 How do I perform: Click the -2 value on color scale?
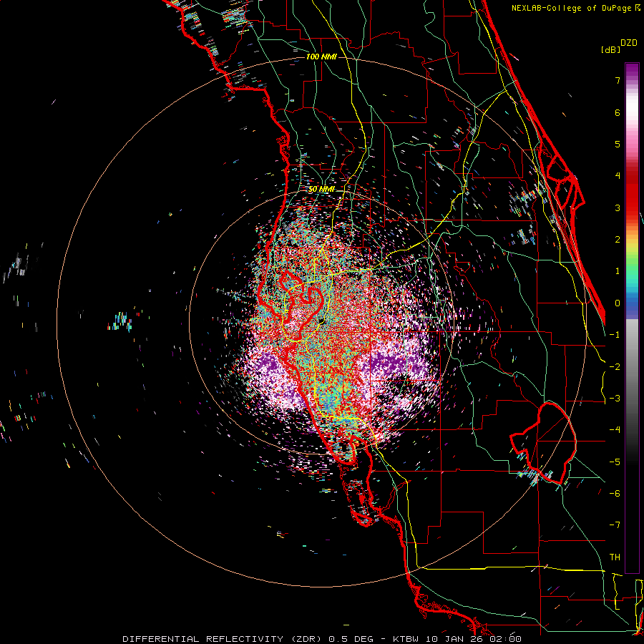tap(615, 367)
